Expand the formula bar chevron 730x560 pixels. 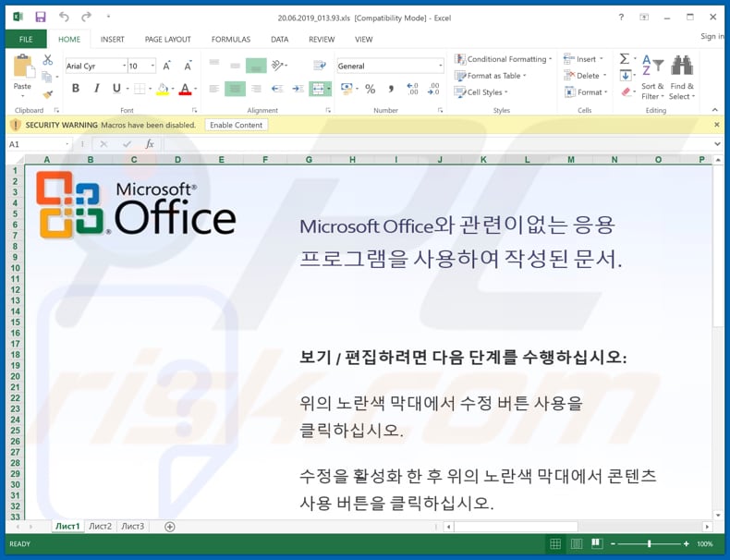(x=717, y=144)
